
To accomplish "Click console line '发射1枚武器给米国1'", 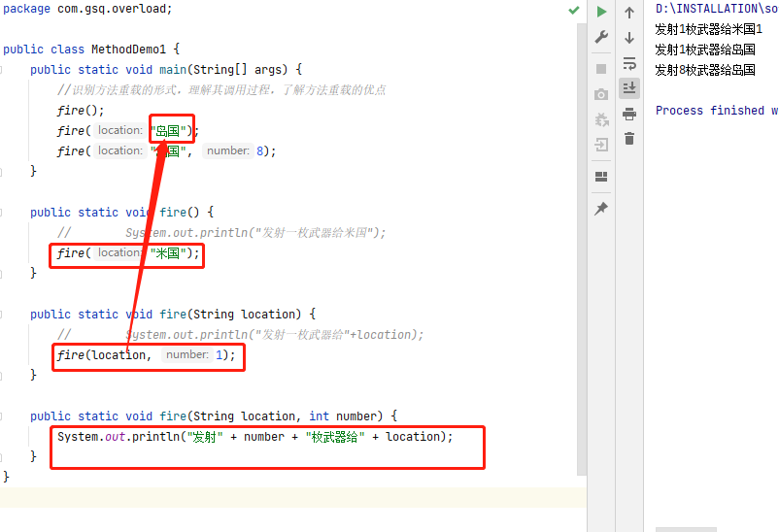I will (x=708, y=29).
